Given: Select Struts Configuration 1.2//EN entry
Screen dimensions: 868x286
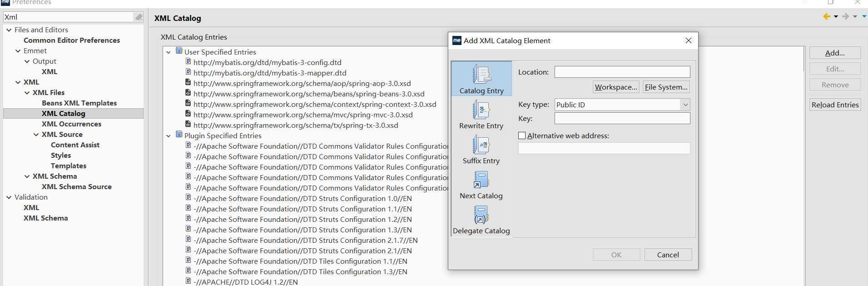Looking at the screenshot, I should [x=303, y=219].
